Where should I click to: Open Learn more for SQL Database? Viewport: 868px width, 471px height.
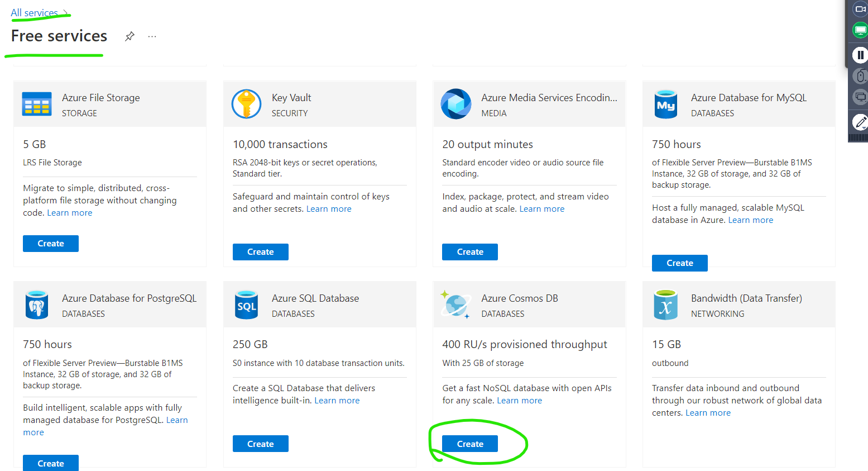[x=337, y=401]
